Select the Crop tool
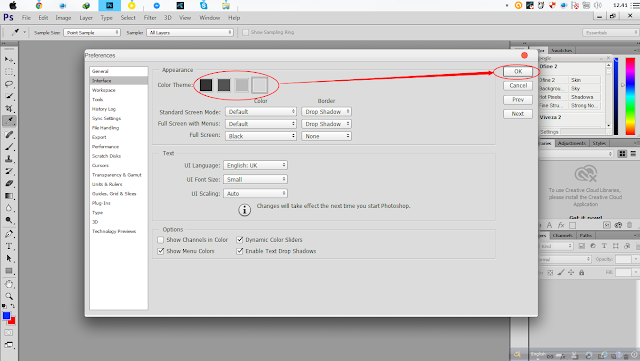Viewport: 640px width, 361px height. 9,109
